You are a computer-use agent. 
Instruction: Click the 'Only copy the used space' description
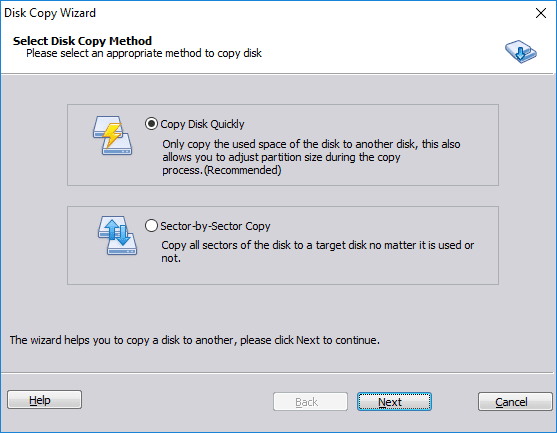pyautogui.click(x=311, y=157)
